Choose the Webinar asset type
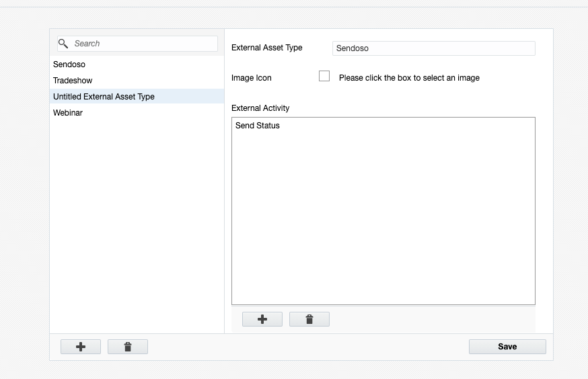 click(68, 113)
